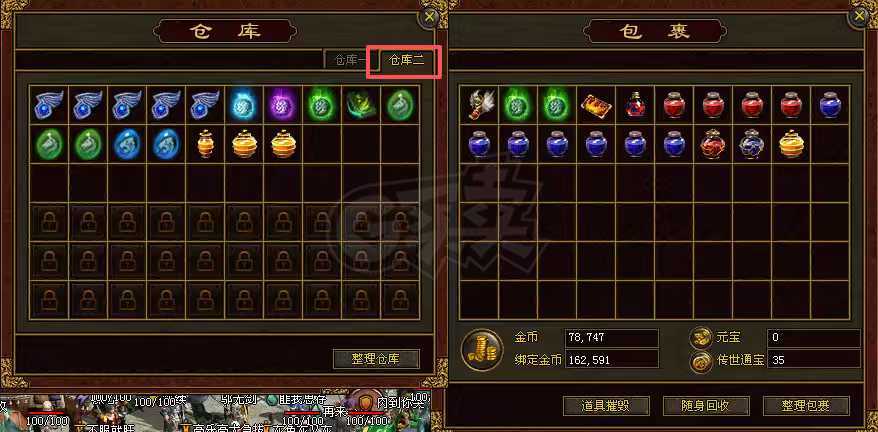Click the 整理包裹 button
This screenshot has height=432, width=878.
pos(807,406)
